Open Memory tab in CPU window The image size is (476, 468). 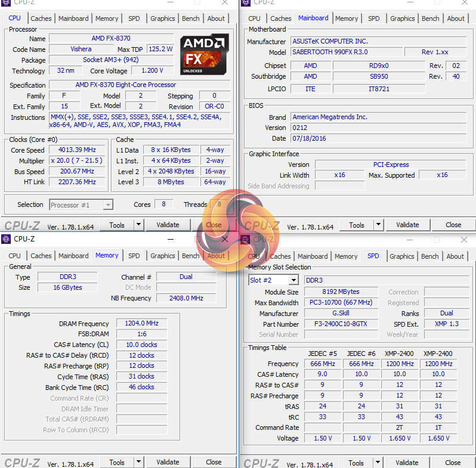click(x=107, y=18)
